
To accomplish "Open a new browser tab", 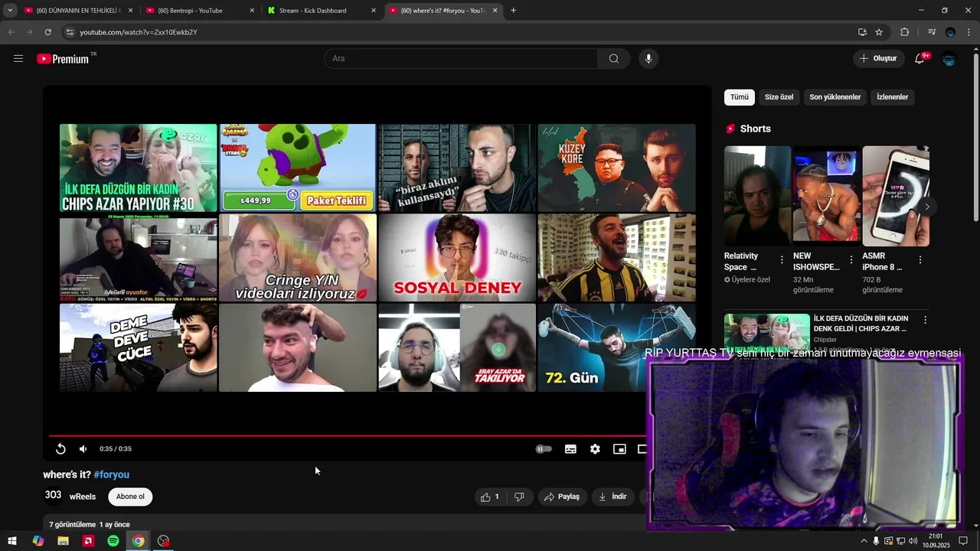I will (513, 11).
